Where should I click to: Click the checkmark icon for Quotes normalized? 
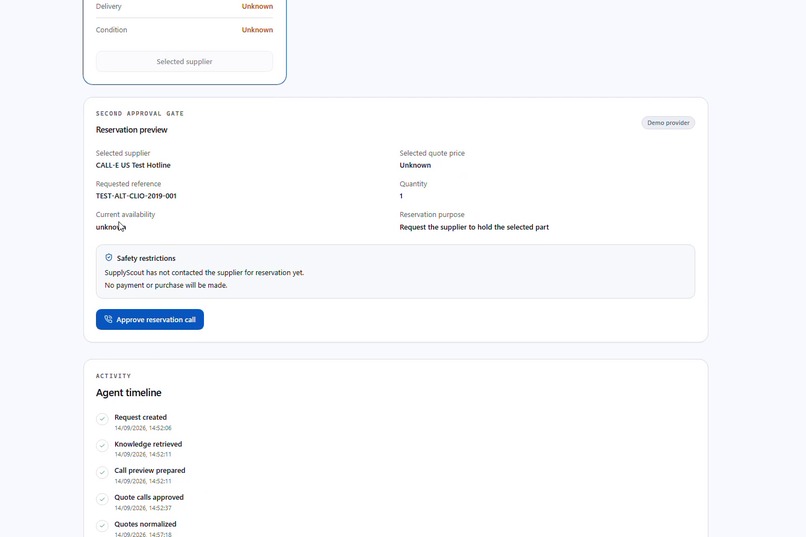(102, 526)
